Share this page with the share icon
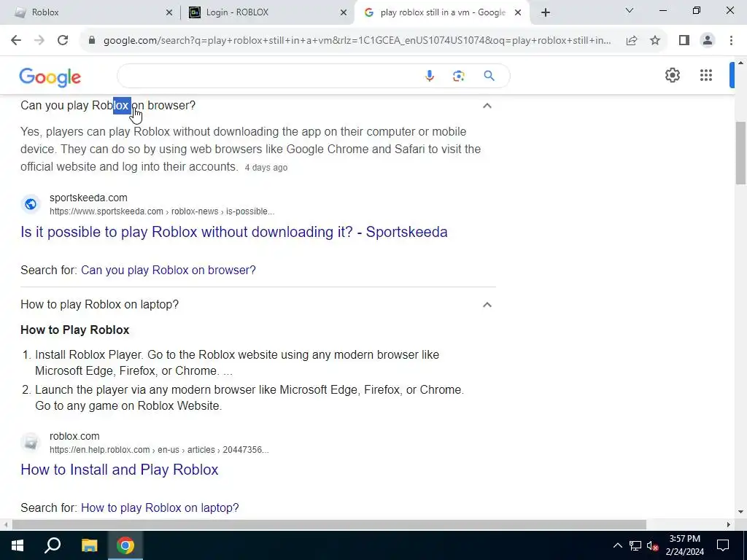Viewport: 747px width, 560px height. click(632, 41)
